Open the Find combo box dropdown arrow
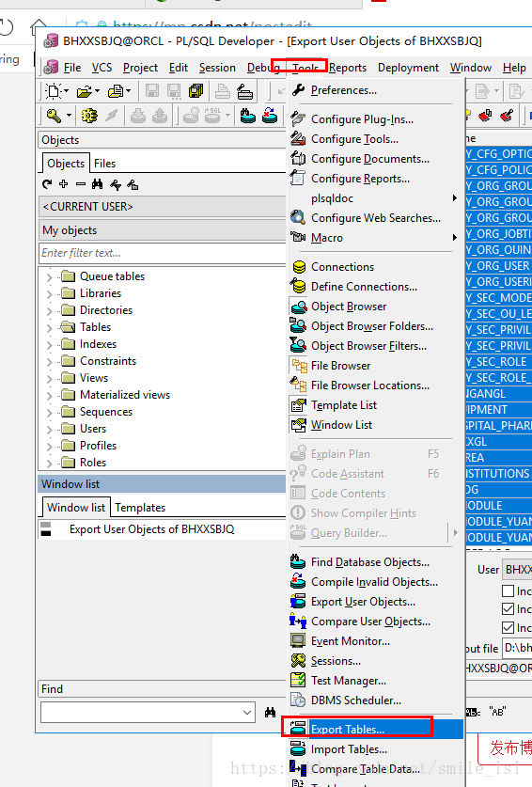Screen dimensions: 532x787 pos(247,712)
